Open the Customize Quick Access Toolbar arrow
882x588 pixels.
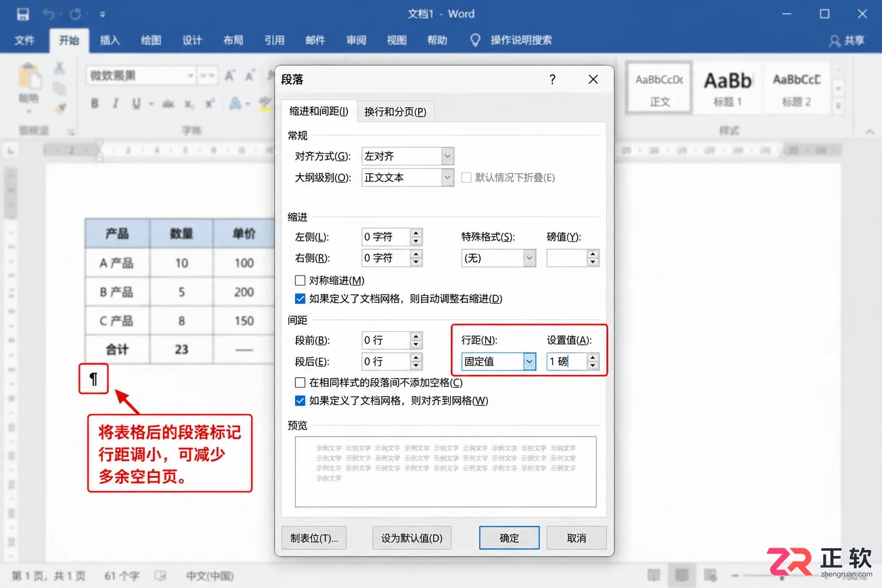(102, 15)
